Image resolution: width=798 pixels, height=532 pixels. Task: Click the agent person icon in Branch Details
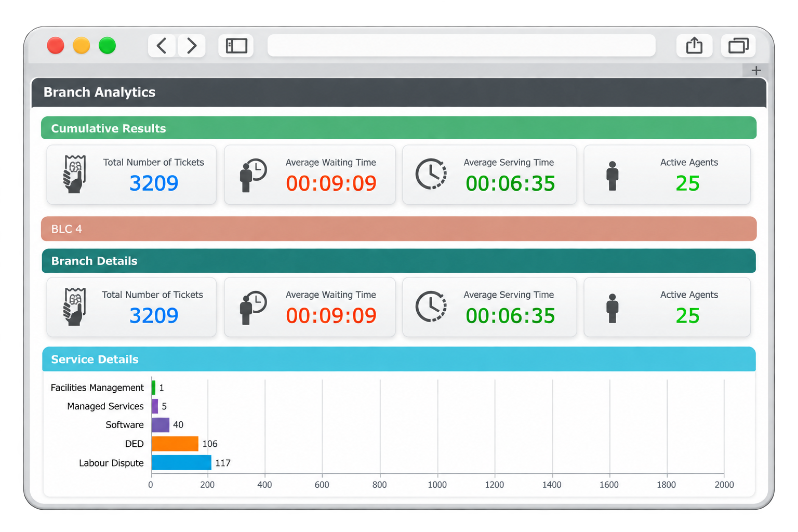(613, 308)
